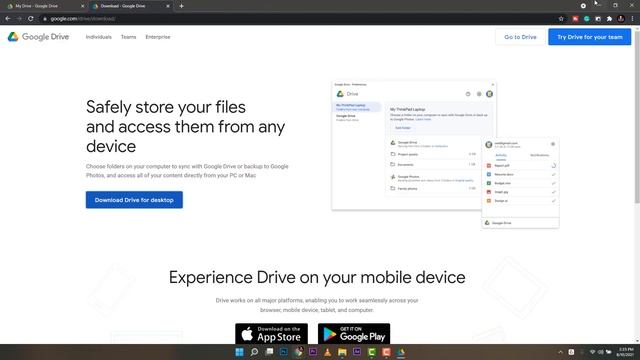This screenshot has height=360, width=640.
Task: Click the Go to Drive button
Action: (520, 37)
